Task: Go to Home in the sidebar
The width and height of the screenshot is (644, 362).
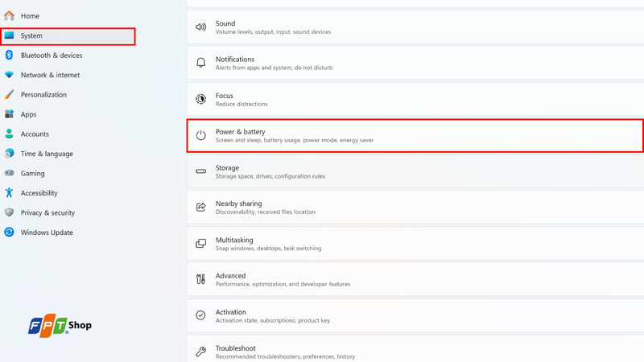Action: pyautogui.click(x=30, y=15)
